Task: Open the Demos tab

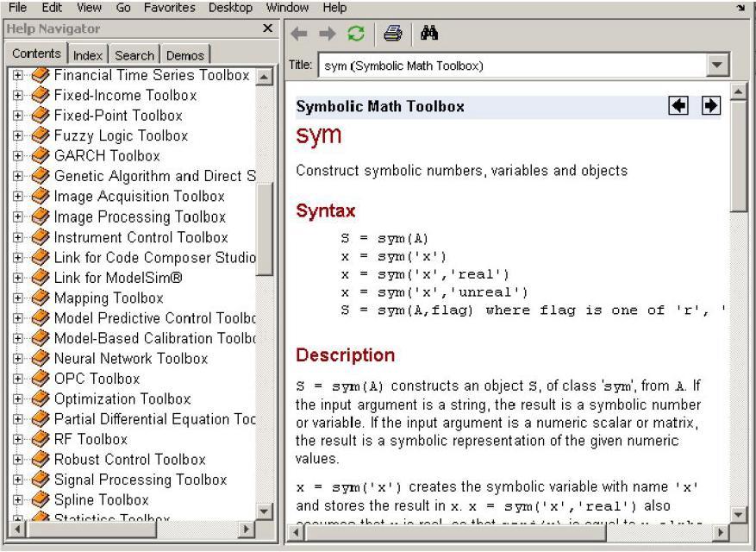Action: [184, 55]
